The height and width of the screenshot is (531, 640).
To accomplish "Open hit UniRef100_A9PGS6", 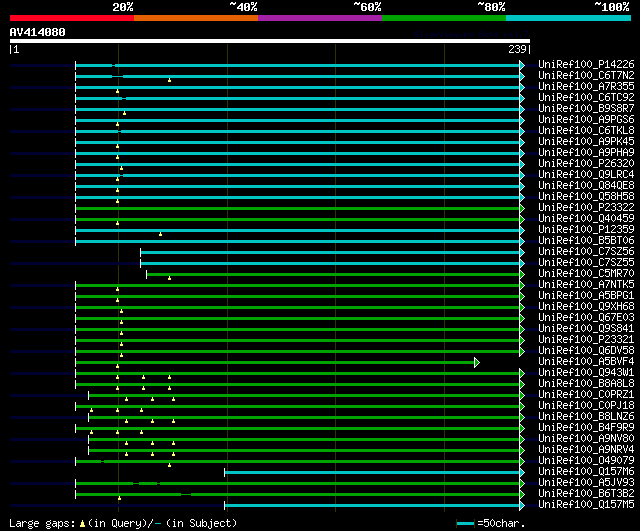I will pyautogui.click(x=586, y=120).
